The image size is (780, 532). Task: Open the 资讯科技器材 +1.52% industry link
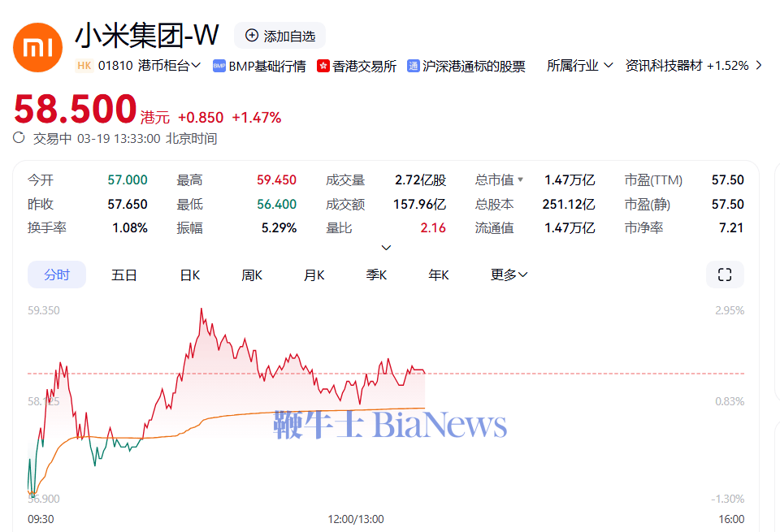(x=687, y=66)
